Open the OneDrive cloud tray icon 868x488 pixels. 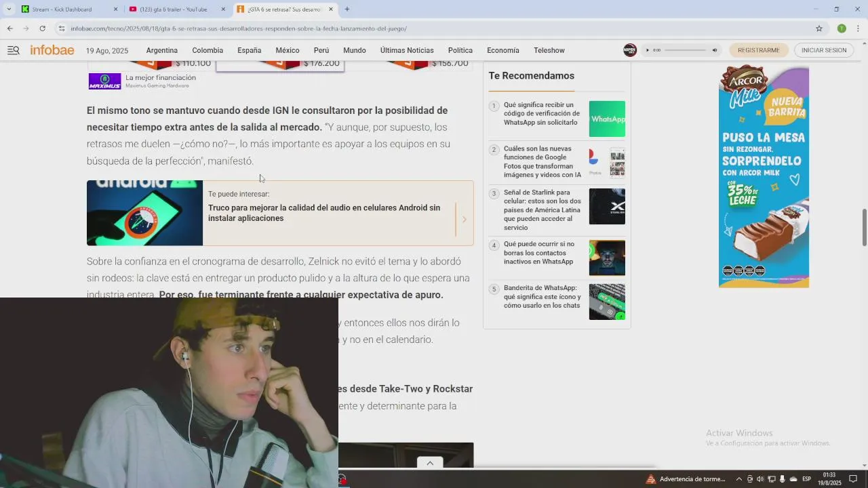click(x=793, y=479)
